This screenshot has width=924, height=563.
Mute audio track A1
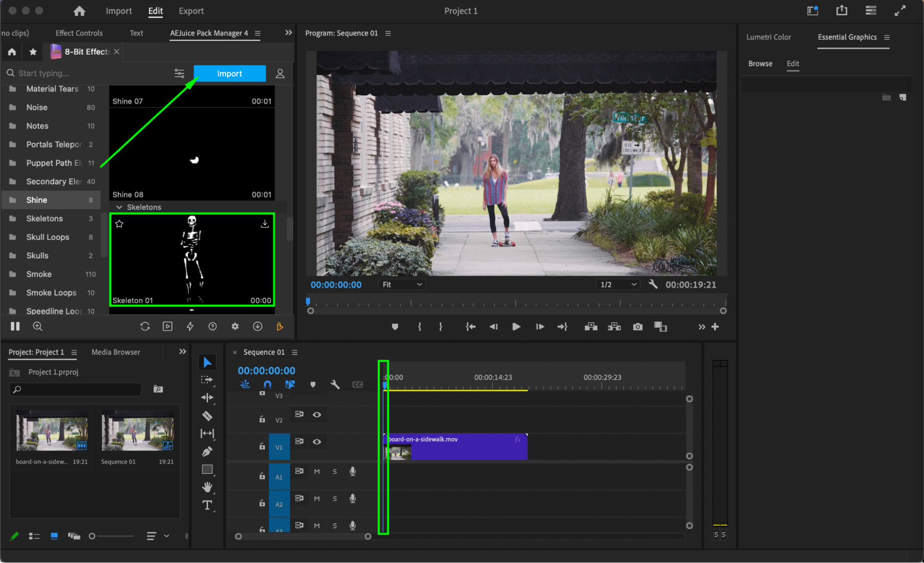317,472
